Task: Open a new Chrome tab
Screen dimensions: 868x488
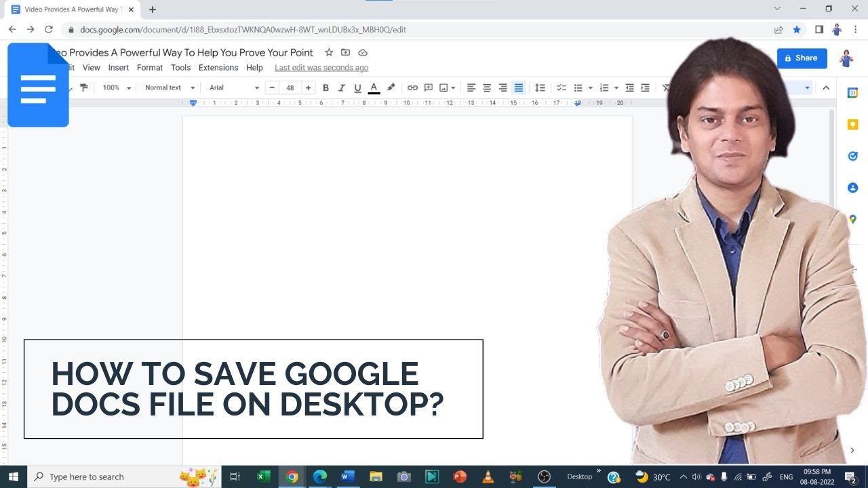Action: point(153,9)
